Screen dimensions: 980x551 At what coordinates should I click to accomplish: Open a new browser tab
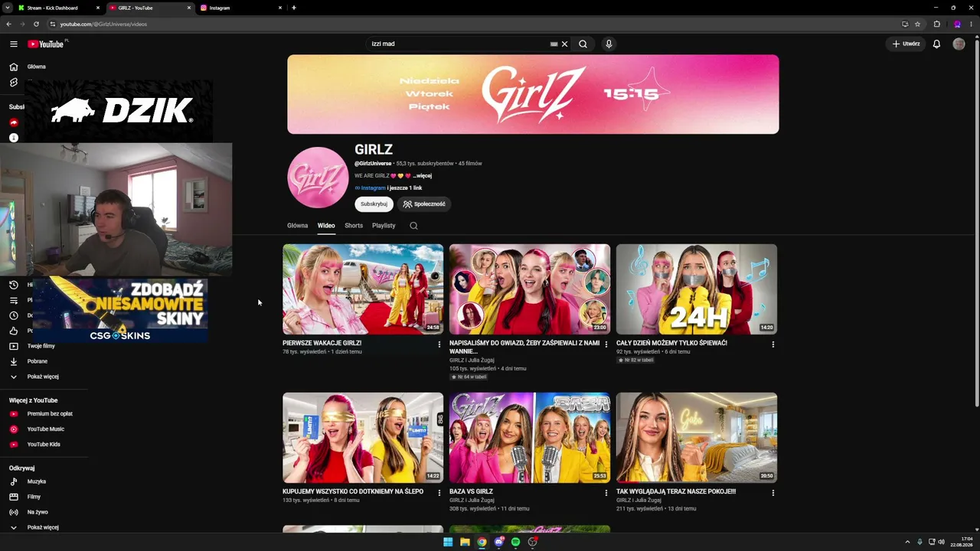coord(294,8)
